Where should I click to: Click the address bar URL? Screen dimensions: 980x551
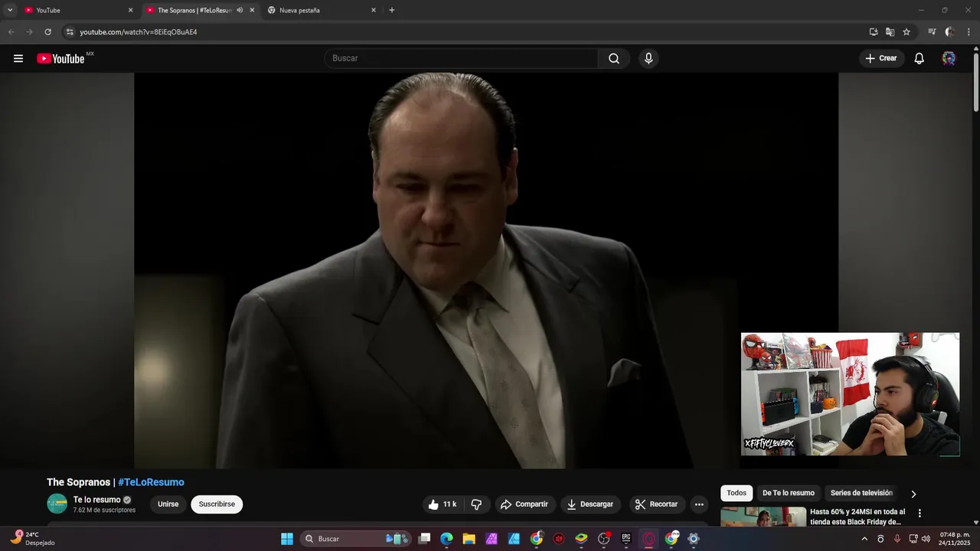(139, 32)
